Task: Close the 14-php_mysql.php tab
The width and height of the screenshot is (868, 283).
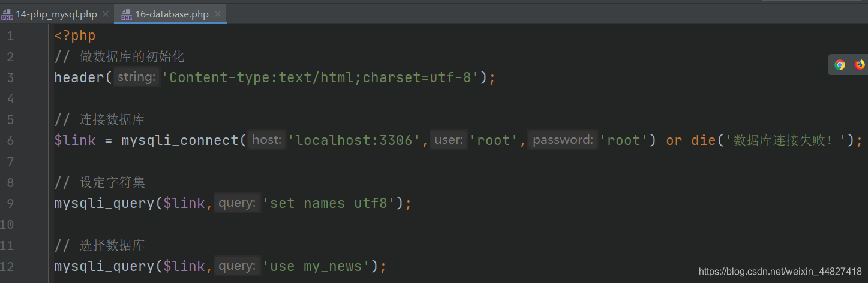Action: (x=106, y=14)
